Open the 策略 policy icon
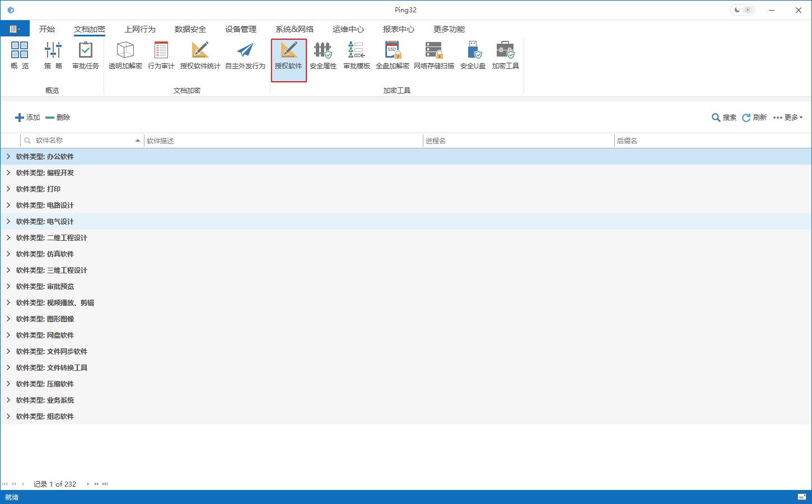This screenshot has width=812, height=504. (x=53, y=55)
